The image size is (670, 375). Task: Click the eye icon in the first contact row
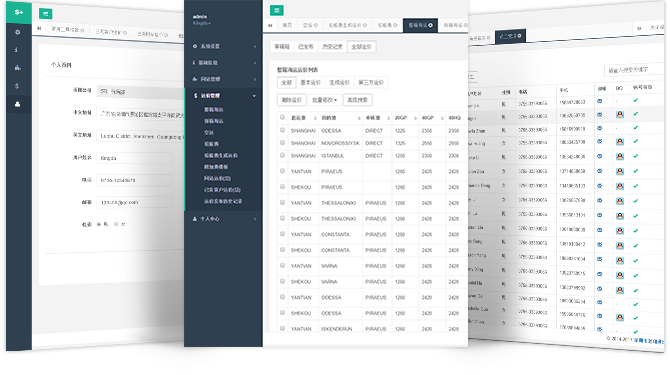[x=599, y=101]
